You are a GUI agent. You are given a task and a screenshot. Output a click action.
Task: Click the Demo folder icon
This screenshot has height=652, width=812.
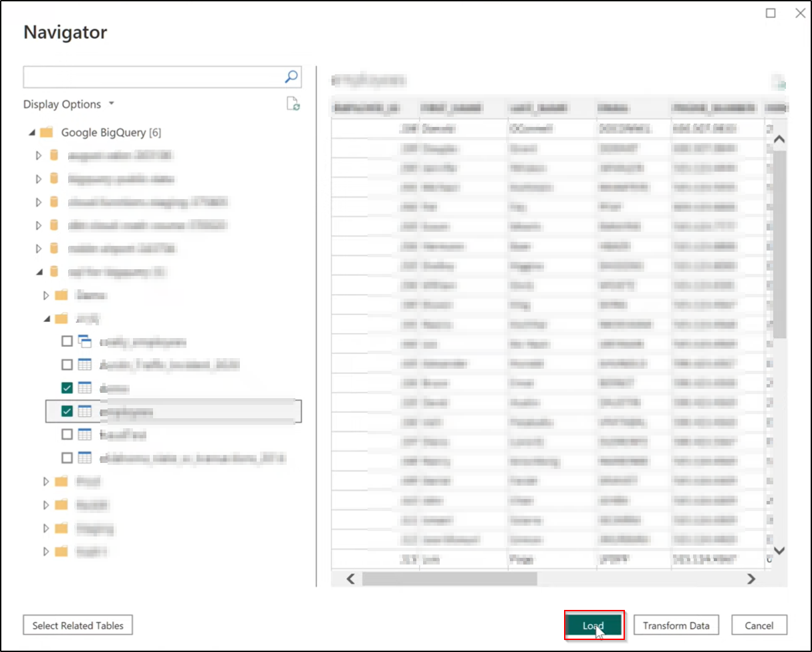pyautogui.click(x=61, y=295)
